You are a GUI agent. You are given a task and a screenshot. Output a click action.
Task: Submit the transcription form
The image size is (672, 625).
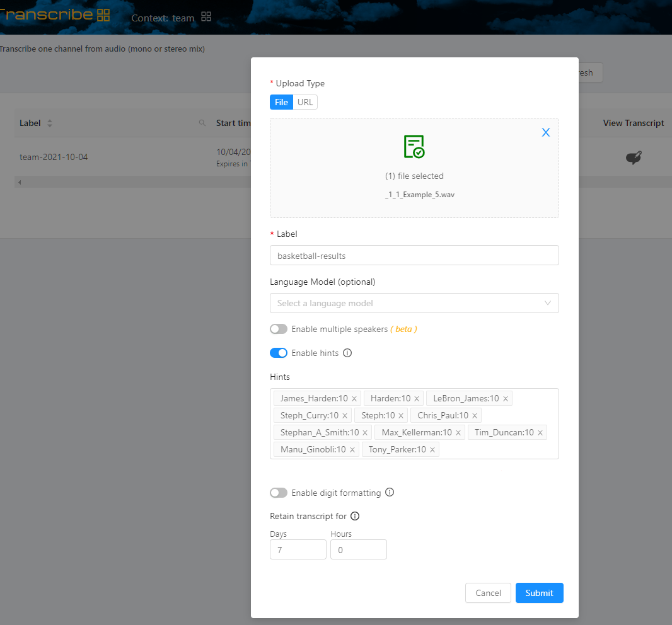539,593
